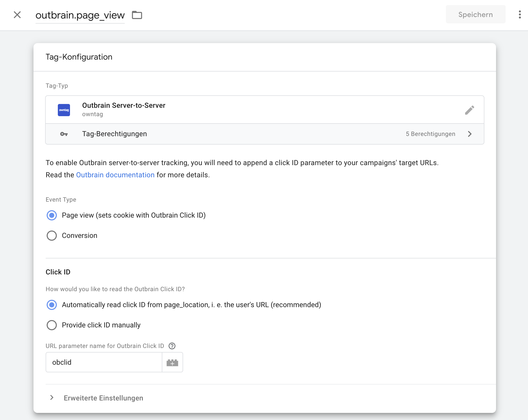Open the Outbrain documentation link
Image resolution: width=528 pixels, height=420 pixels.
tap(115, 175)
